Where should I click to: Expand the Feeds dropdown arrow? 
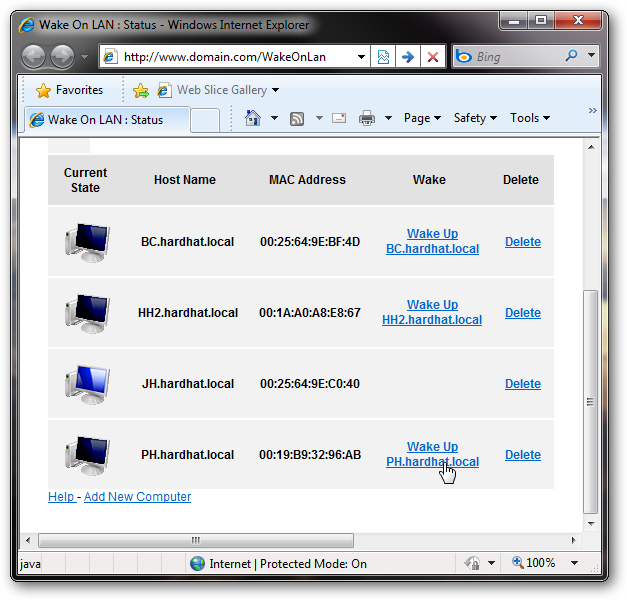click(319, 118)
